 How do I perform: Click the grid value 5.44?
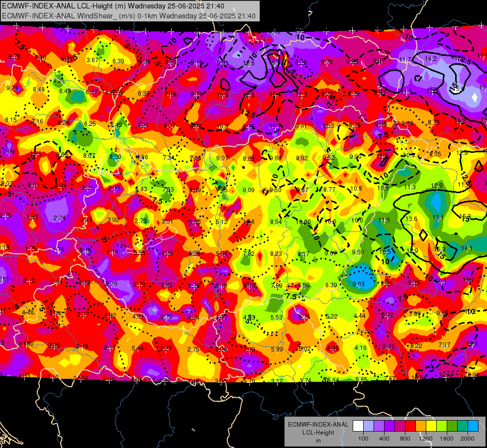pos(138,348)
